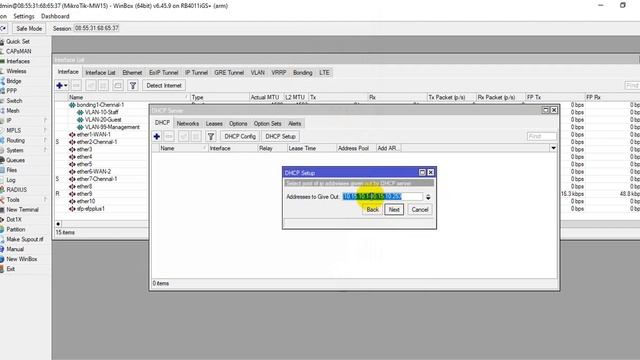This screenshot has height=360, width=640.
Task: Toggle Safe Mode button
Action: pos(29,28)
